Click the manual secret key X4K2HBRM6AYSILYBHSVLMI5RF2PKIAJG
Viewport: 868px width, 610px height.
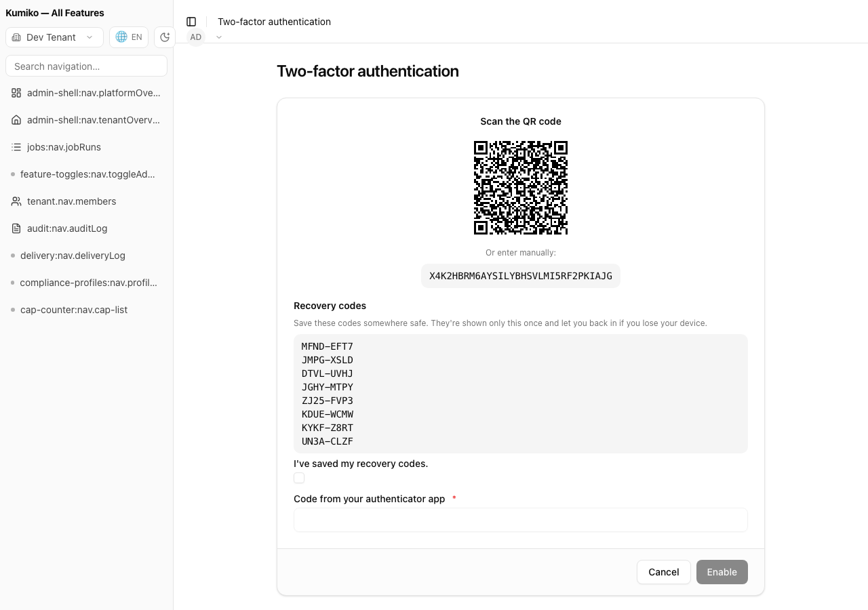pos(521,276)
